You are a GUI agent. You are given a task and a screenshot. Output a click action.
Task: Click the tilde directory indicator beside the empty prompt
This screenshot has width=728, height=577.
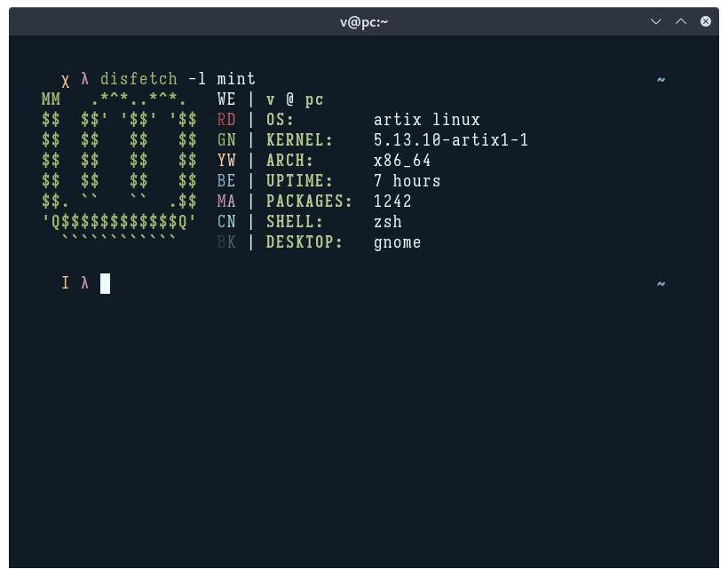tap(661, 284)
